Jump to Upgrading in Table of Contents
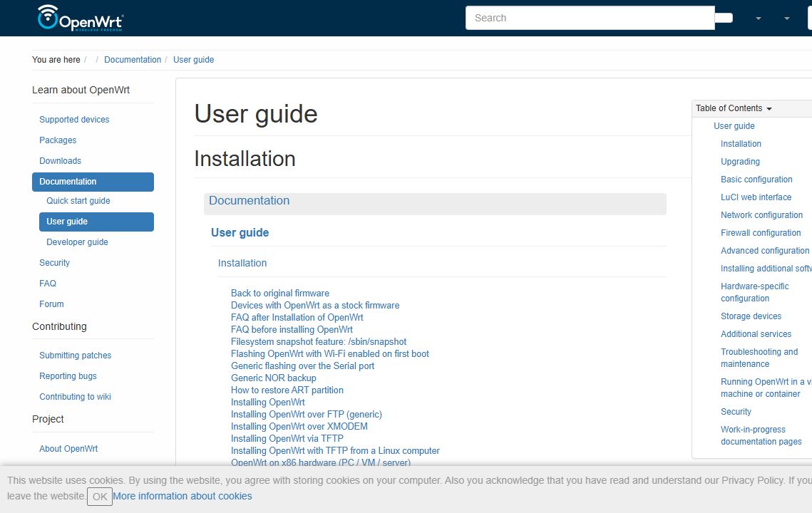Viewport: 812px width, 513px height. click(x=740, y=162)
